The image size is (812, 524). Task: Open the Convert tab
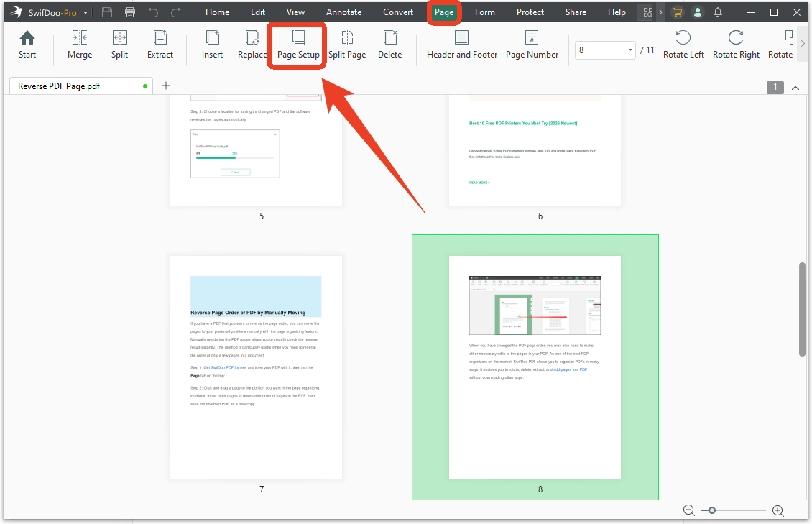point(398,12)
